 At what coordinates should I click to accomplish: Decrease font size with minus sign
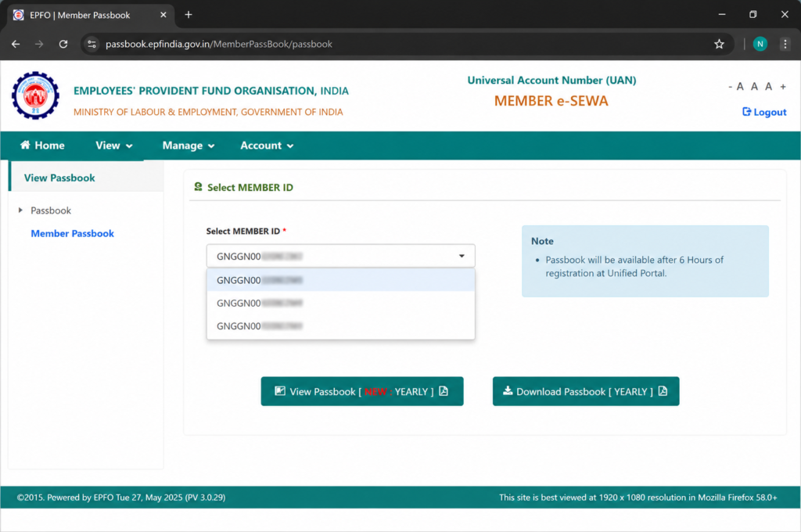pos(730,87)
